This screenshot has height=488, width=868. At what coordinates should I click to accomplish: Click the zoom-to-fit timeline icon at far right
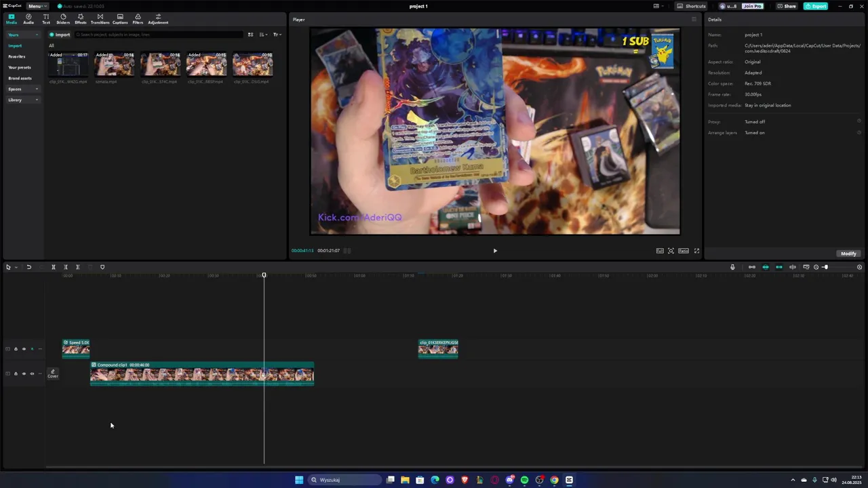click(x=859, y=267)
